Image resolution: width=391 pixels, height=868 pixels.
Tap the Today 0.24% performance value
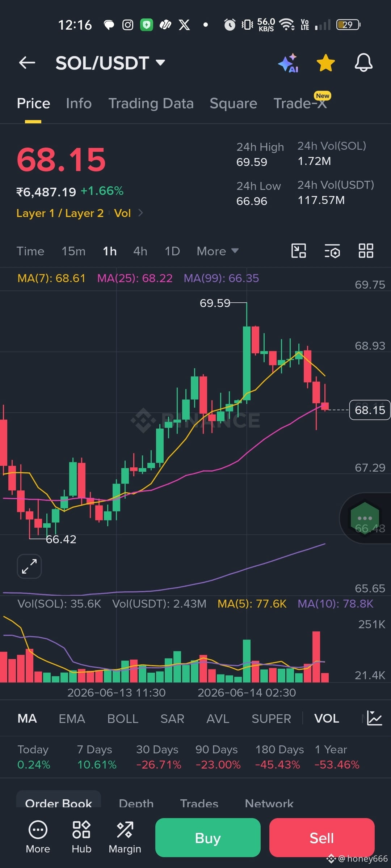[34, 765]
